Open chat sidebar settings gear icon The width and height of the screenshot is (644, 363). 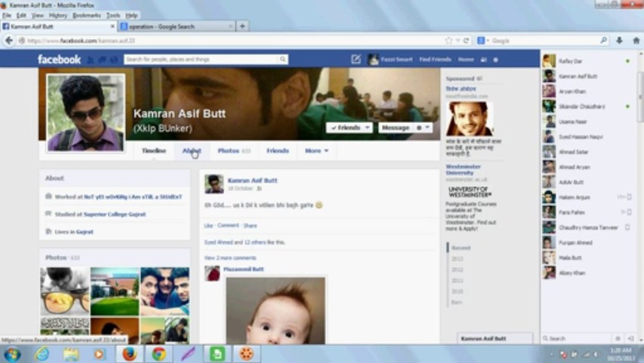coord(618,338)
